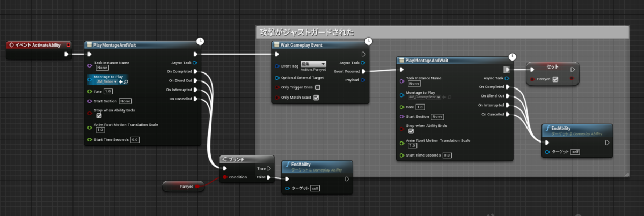Click On Cancelled pin of AM_DamageReac montage node
Image resolution: width=644 pixels, height=216 pixels.
(508, 114)
